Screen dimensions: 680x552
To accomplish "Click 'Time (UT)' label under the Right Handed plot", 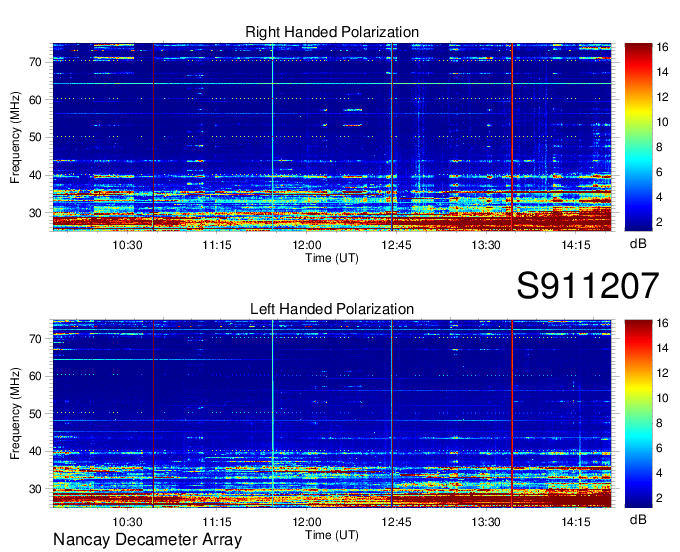I will tap(332, 258).
